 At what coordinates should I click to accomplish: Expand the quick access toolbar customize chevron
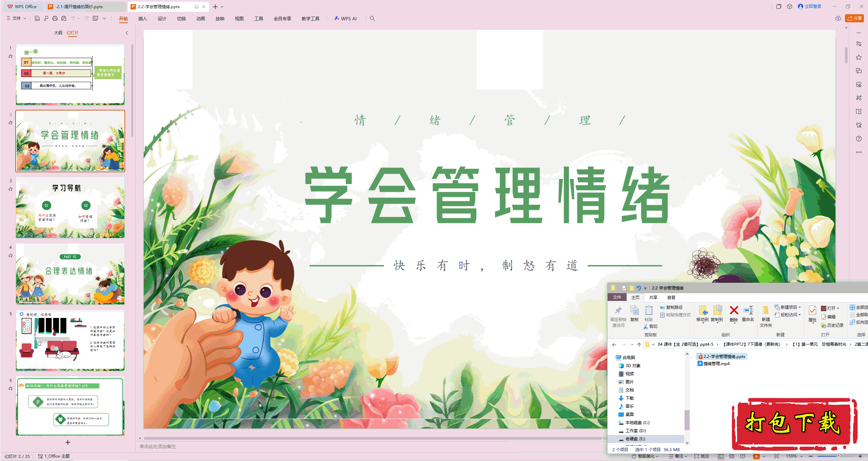(104, 19)
